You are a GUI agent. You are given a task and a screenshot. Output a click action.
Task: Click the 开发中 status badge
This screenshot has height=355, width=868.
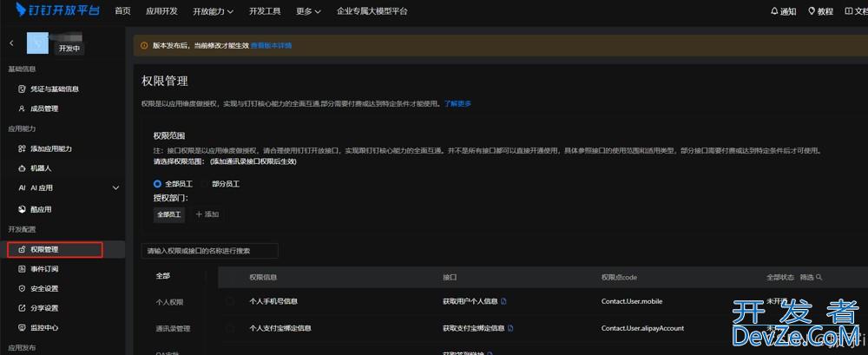[x=69, y=49]
